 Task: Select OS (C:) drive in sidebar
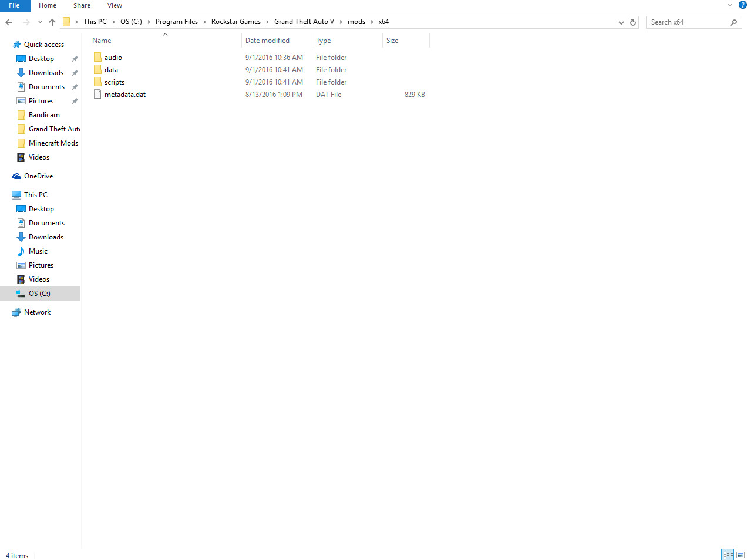40,294
